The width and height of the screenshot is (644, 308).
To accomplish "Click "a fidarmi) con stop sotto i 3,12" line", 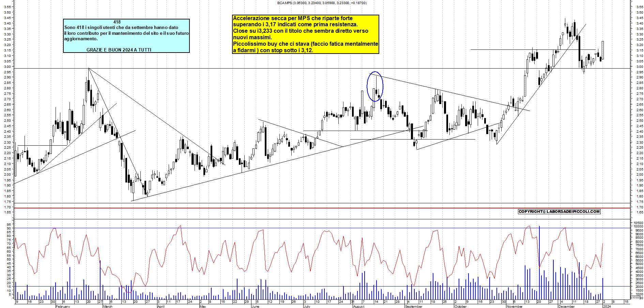I will 273,50.
